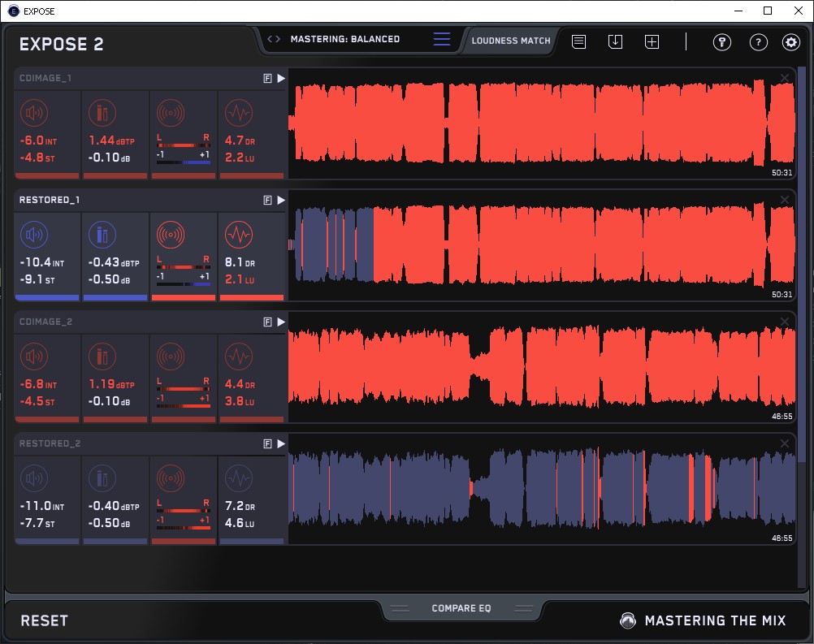Open the help question mark icon
The height and width of the screenshot is (644, 814).
pyautogui.click(x=759, y=42)
